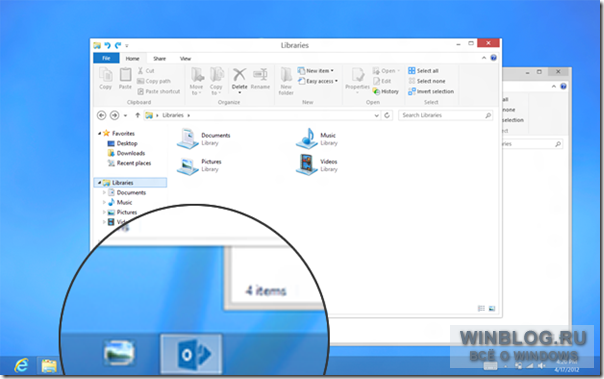Click the Delete icon in Organize group
Screen dimensions: 604x379
click(239, 74)
